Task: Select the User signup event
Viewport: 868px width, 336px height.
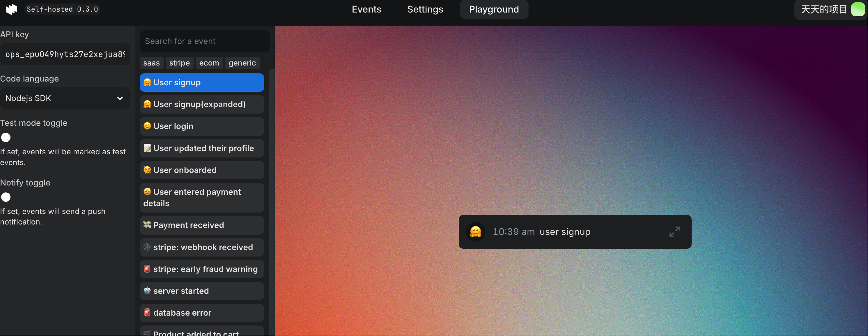Action: (x=202, y=83)
